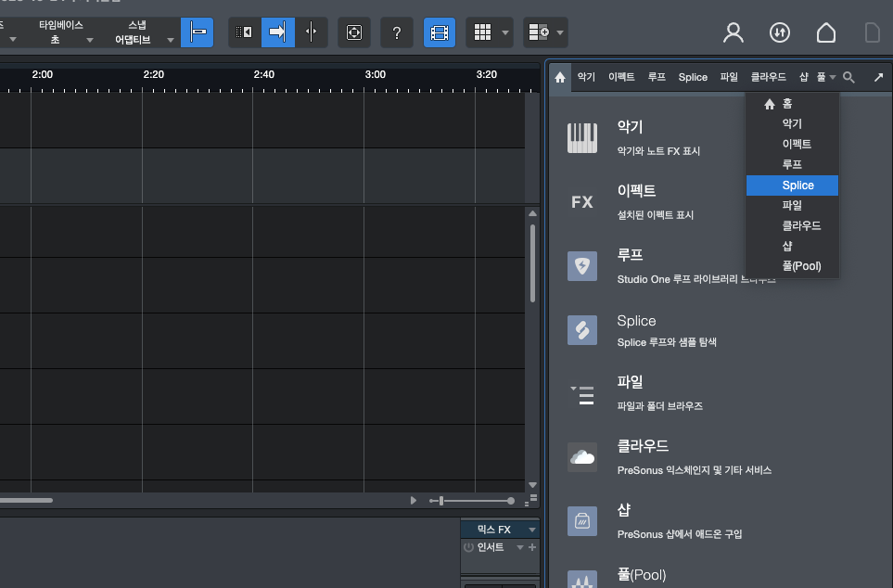893x588 pixels.
Task: Toggle the highlighted autoscroll arrow button
Action: coord(277,32)
